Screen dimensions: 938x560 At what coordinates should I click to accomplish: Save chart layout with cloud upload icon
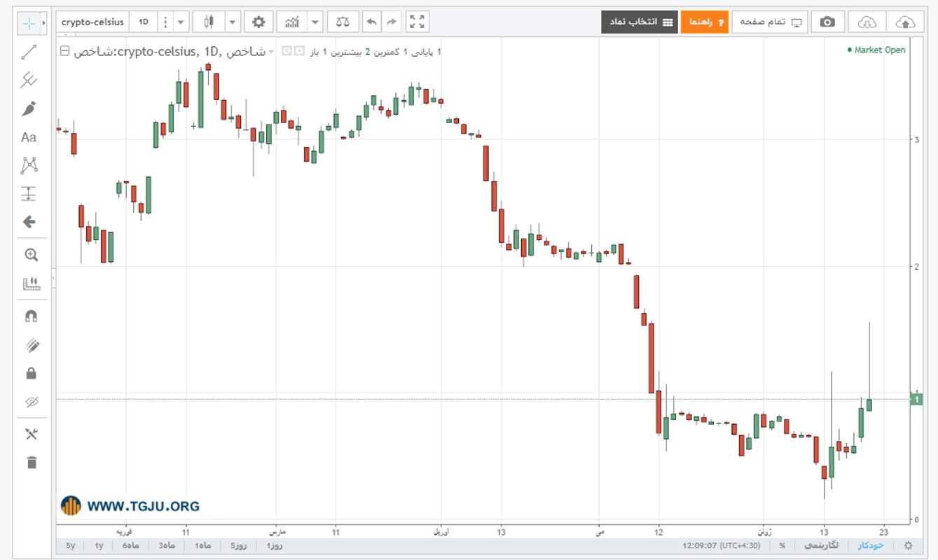[x=905, y=22]
